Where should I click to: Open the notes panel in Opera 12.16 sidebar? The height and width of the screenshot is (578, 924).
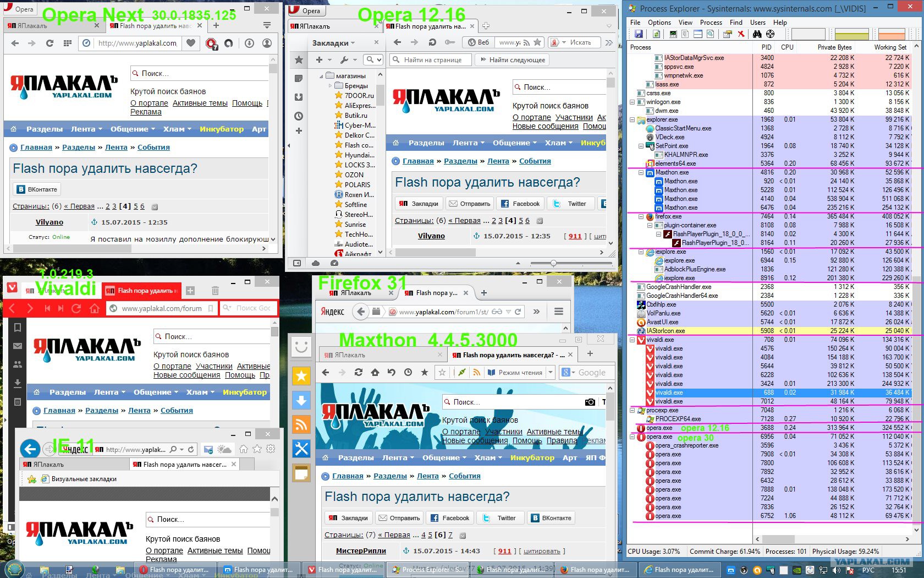click(299, 78)
